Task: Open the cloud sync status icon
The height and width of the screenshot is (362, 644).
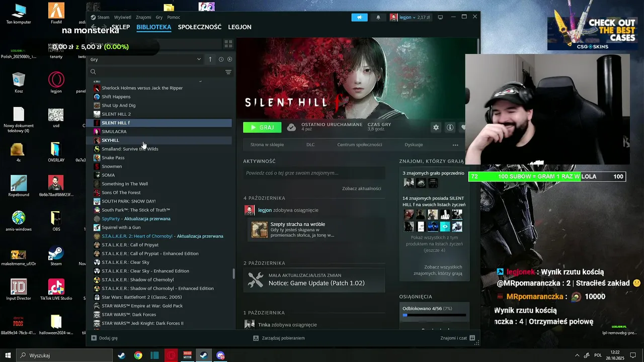Action: [291, 127]
